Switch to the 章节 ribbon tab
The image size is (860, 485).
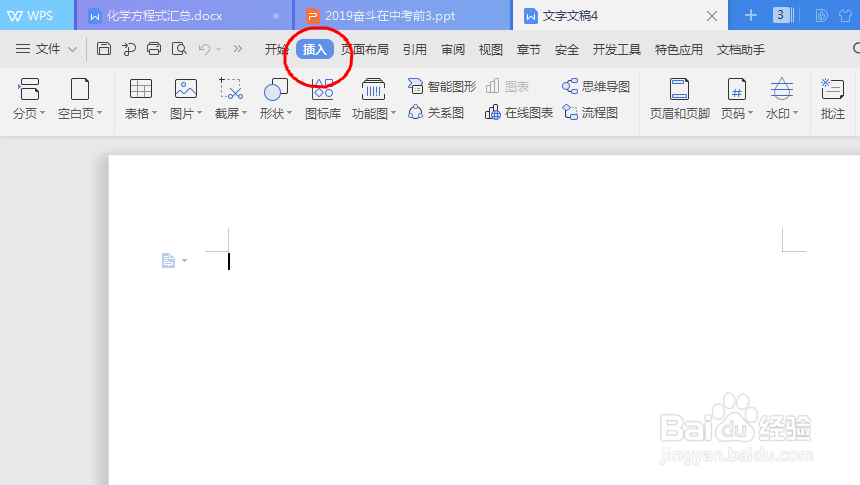coord(529,49)
